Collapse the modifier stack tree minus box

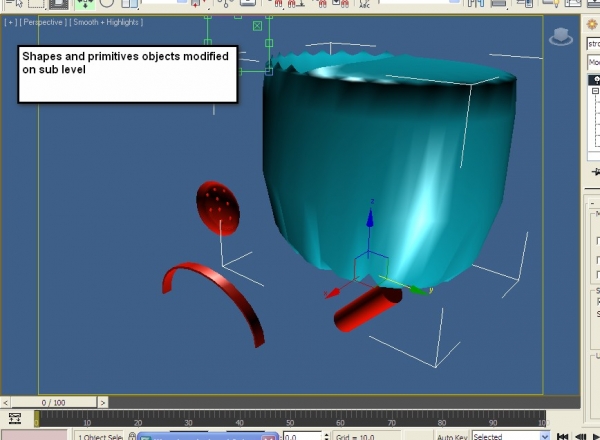point(595,91)
